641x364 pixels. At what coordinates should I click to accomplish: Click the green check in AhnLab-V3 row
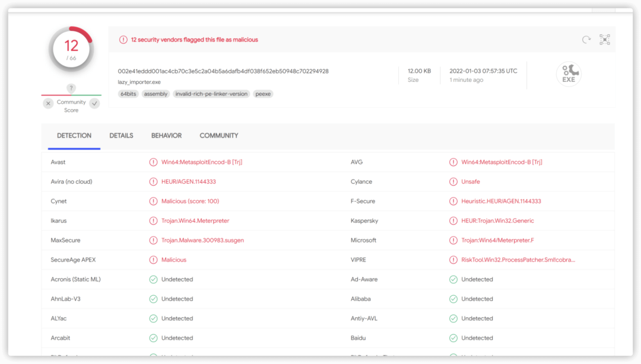153,299
